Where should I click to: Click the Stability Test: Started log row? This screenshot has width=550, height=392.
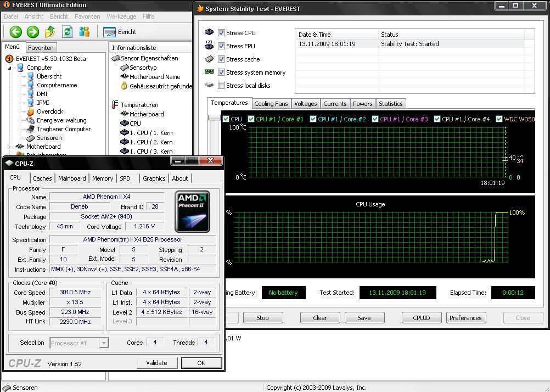point(409,44)
